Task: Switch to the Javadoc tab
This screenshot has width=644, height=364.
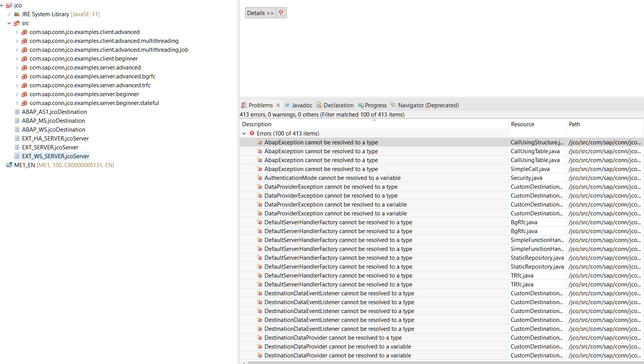Action: [302, 105]
